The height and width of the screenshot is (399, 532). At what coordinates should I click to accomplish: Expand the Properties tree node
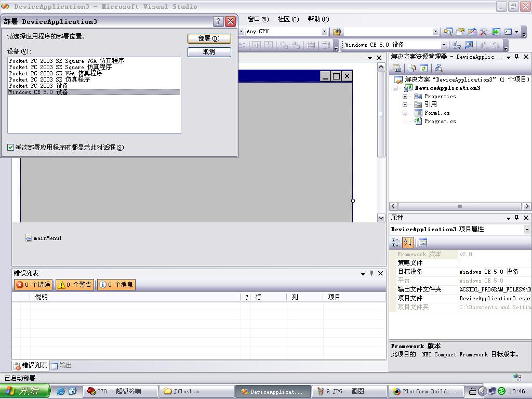click(x=405, y=96)
